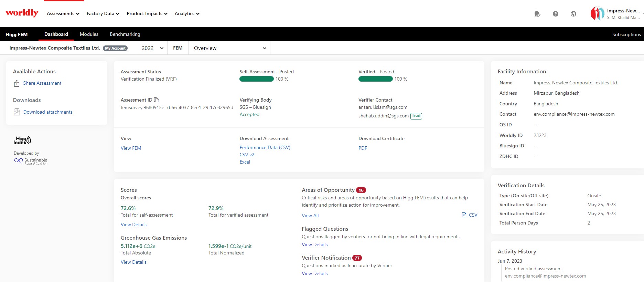This screenshot has height=282, width=644.
Task: Click the help question mark icon
Action: pyautogui.click(x=555, y=14)
